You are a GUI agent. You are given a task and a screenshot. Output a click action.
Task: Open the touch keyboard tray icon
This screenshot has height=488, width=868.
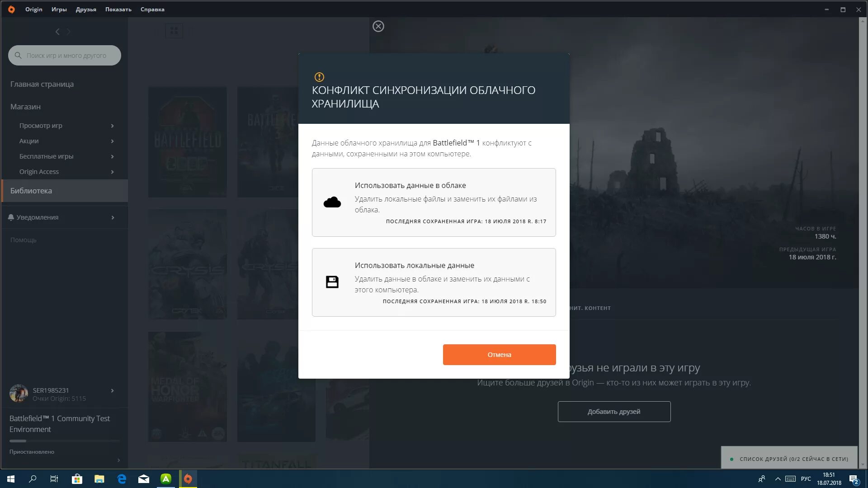(x=791, y=479)
